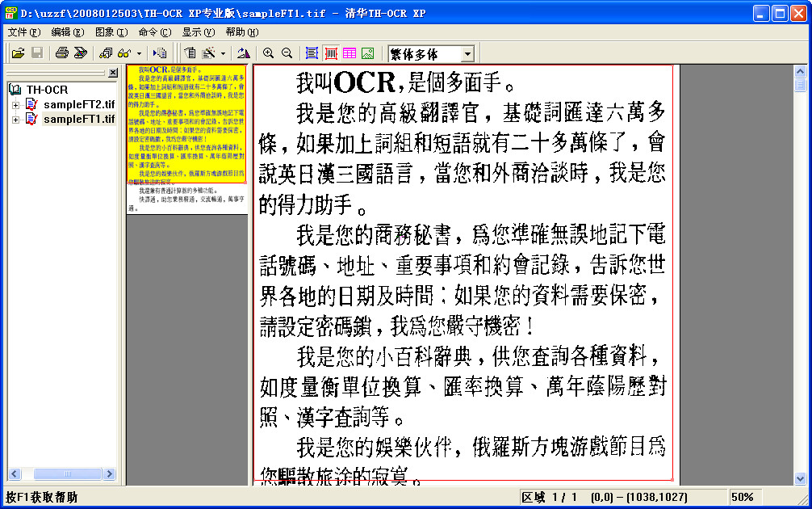Select the vertical text region icon
The width and height of the screenshot is (812, 509).
330,53
